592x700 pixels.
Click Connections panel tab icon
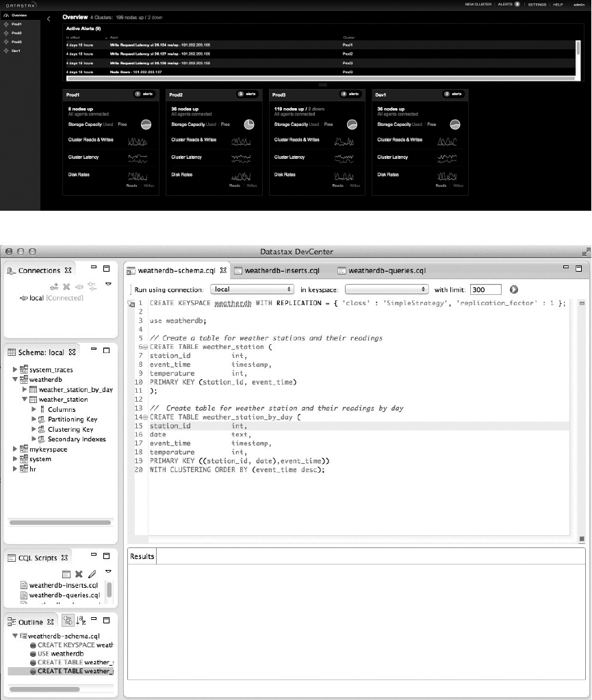[12, 270]
